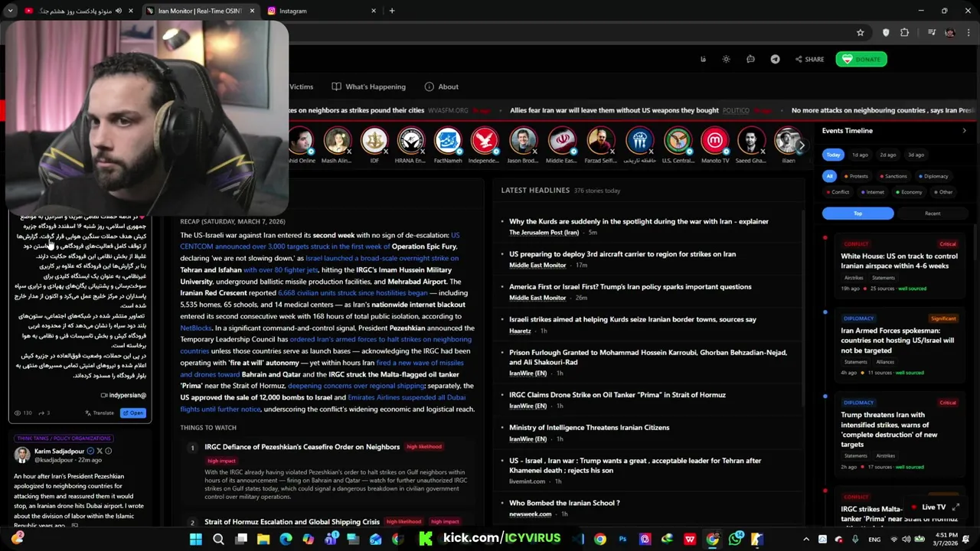Open Trump threatens Iran event card
This screenshot has height=551, width=980.
(898, 435)
